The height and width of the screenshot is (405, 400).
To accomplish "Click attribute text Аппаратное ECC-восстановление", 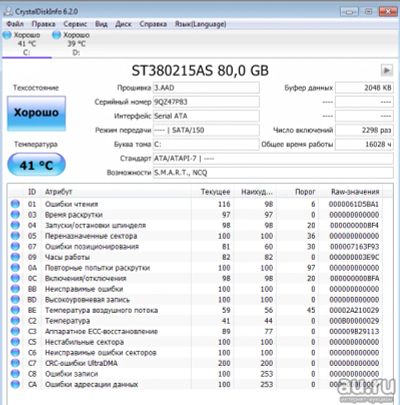I will [101, 331].
